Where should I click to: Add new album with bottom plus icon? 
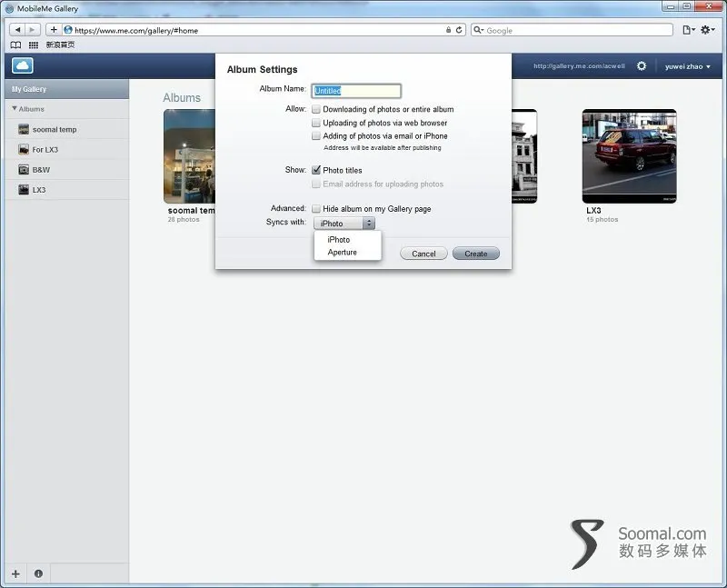15,573
